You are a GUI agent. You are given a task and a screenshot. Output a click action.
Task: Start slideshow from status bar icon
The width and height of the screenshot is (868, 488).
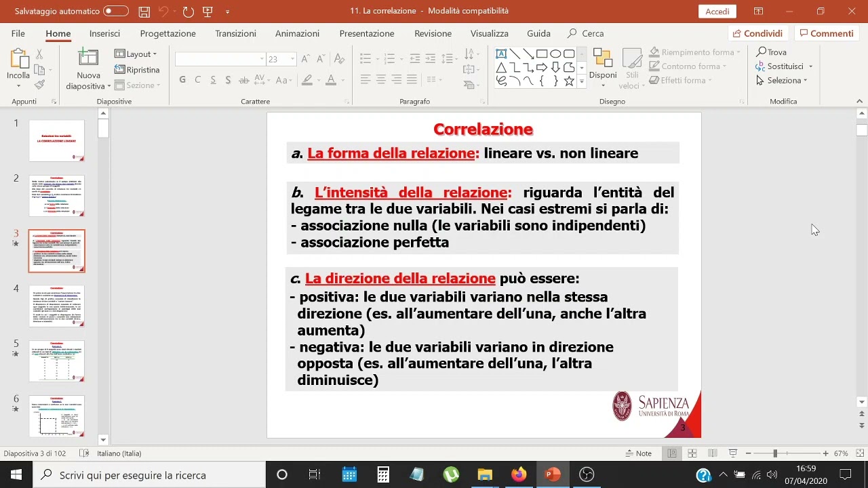(x=732, y=453)
